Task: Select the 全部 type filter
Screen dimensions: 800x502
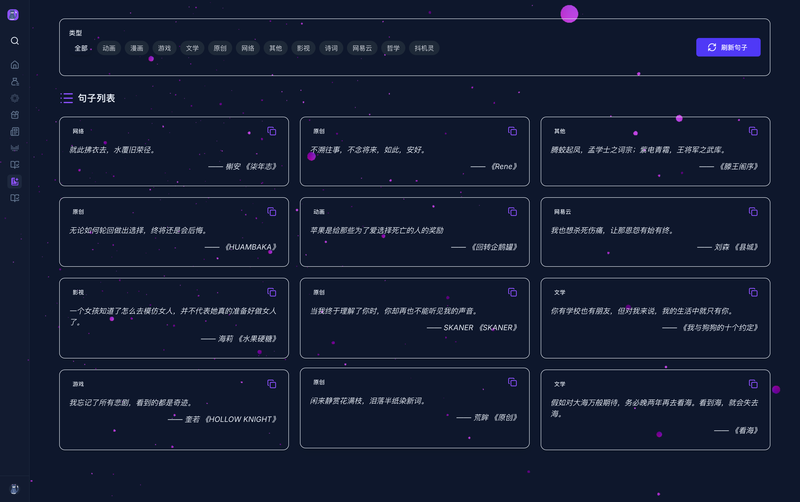Action: coord(81,48)
